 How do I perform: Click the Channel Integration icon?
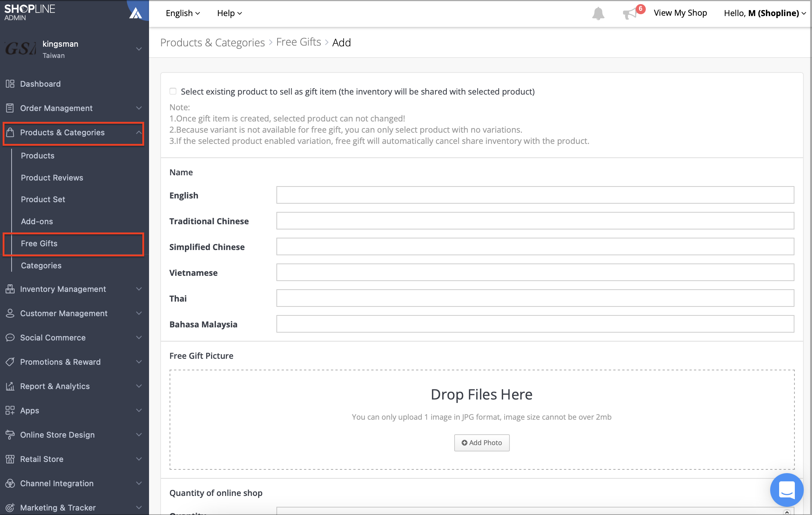[x=10, y=483]
